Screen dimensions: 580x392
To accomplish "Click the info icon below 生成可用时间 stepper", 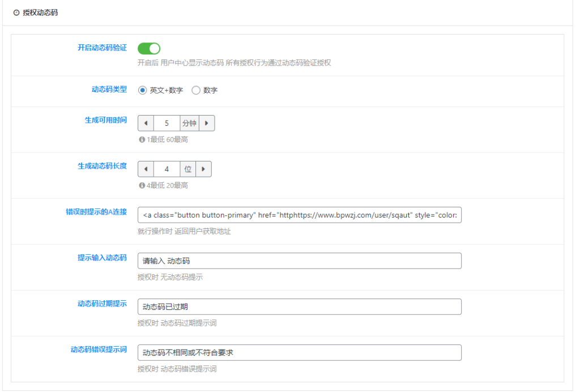I will pos(142,139).
